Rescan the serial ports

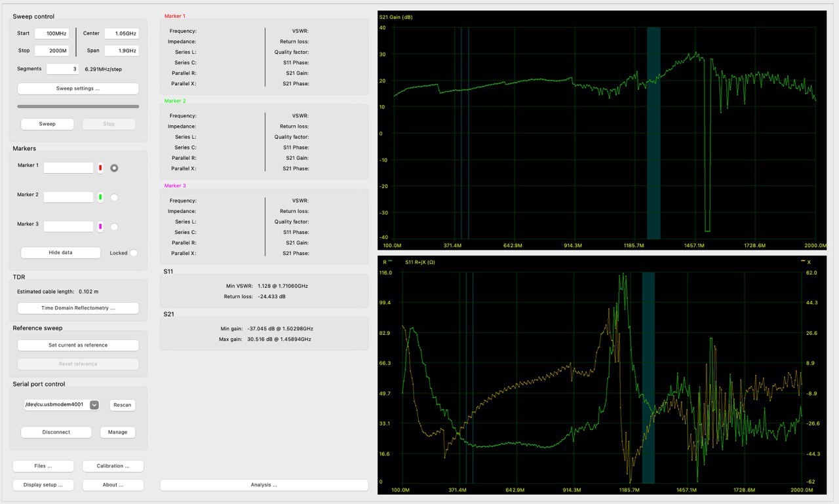(122, 405)
